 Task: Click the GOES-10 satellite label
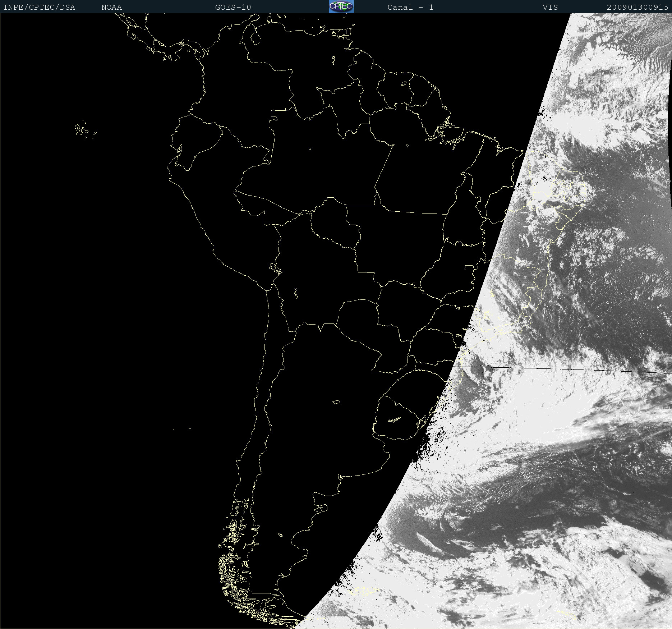[x=233, y=7]
